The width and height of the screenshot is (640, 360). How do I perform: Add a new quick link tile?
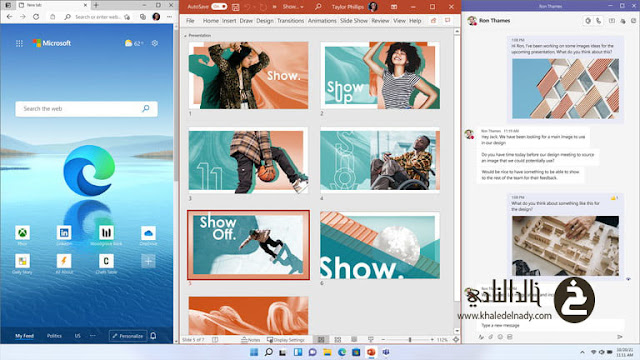tap(148, 261)
